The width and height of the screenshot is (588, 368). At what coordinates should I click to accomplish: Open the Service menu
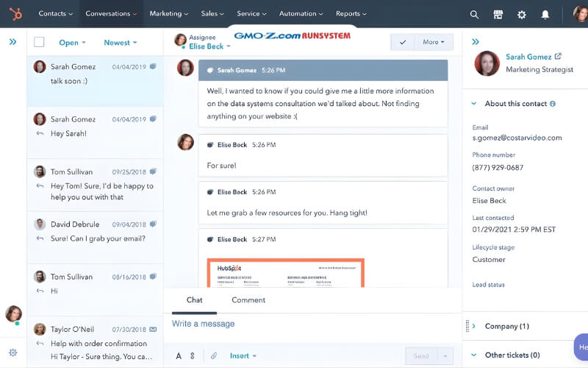(251, 13)
